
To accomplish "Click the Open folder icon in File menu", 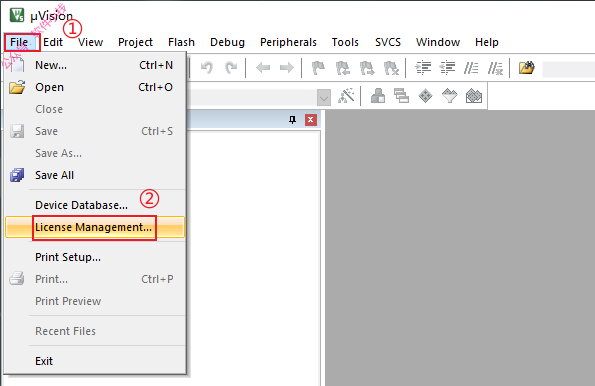I will point(17,87).
